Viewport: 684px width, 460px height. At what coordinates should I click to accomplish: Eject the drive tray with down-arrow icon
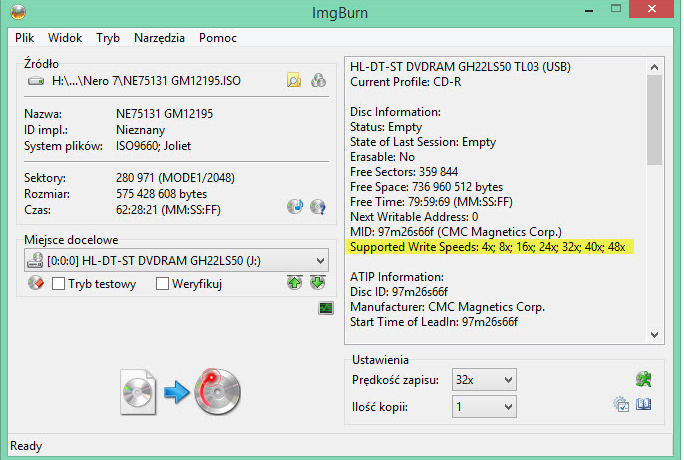318,283
